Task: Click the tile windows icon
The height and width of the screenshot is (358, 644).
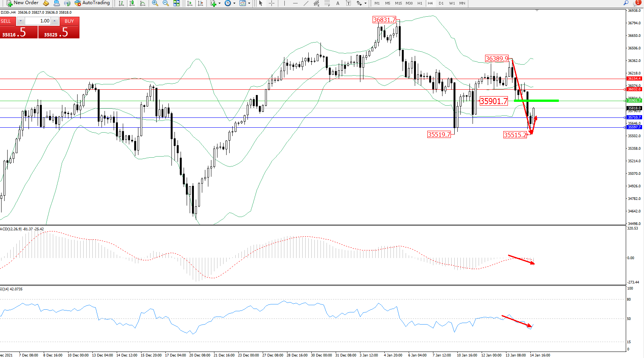Action: click(176, 3)
